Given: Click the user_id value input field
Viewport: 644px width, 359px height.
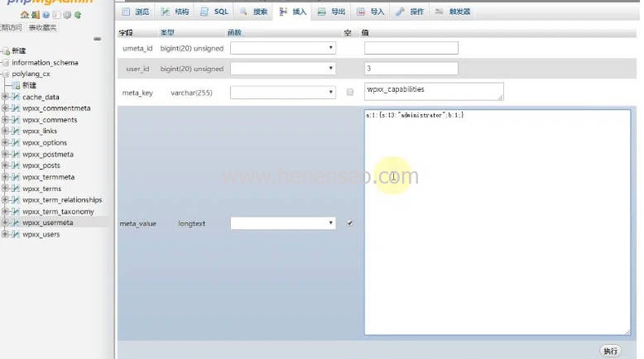Looking at the screenshot, I should point(411,69).
